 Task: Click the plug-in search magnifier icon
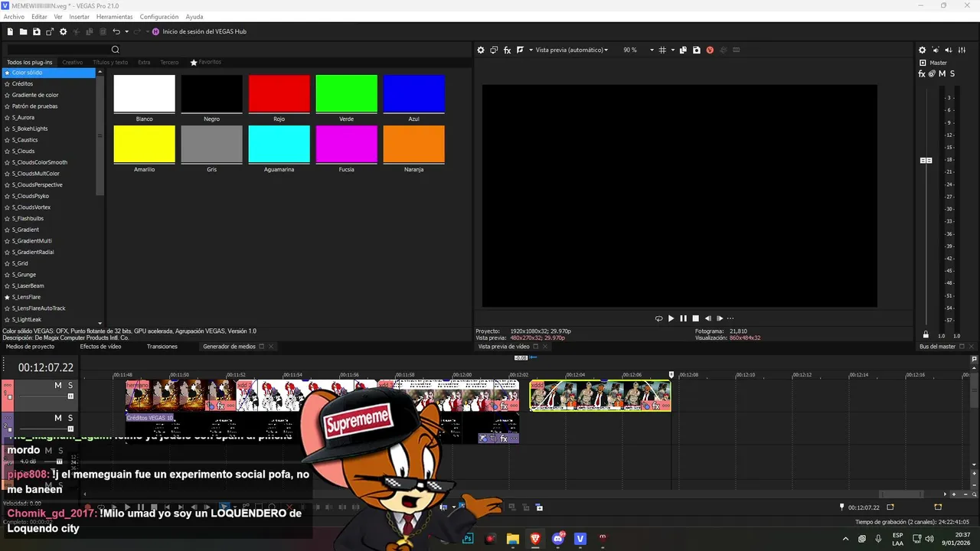pyautogui.click(x=116, y=50)
